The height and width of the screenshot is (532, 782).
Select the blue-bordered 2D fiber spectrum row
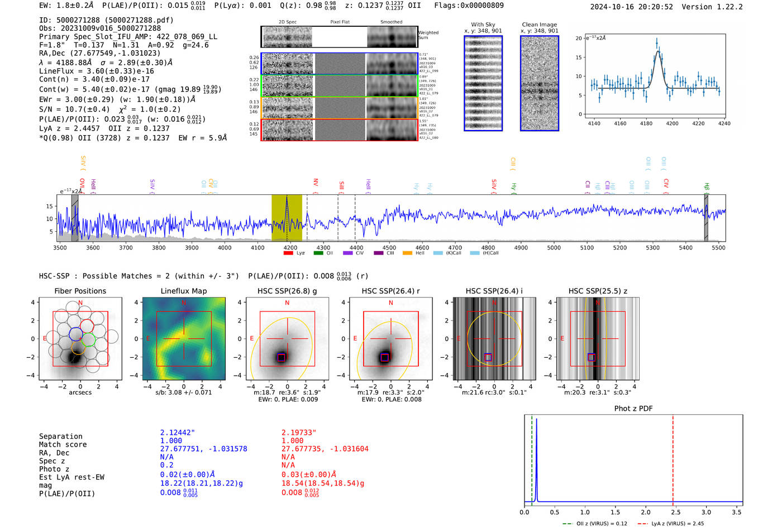[x=340, y=64]
